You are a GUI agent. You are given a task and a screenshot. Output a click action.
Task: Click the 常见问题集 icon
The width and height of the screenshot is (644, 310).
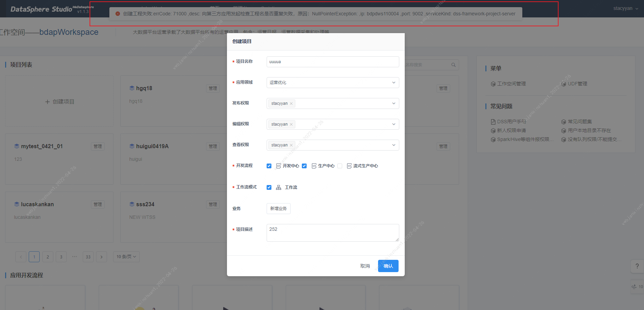click(564, 122)
